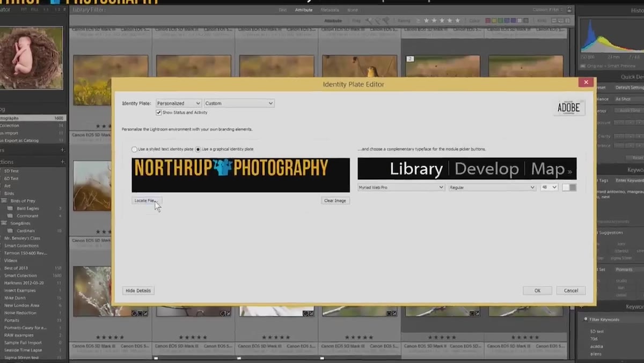Confirm the dialog with OK

click(x=537, y=291)
